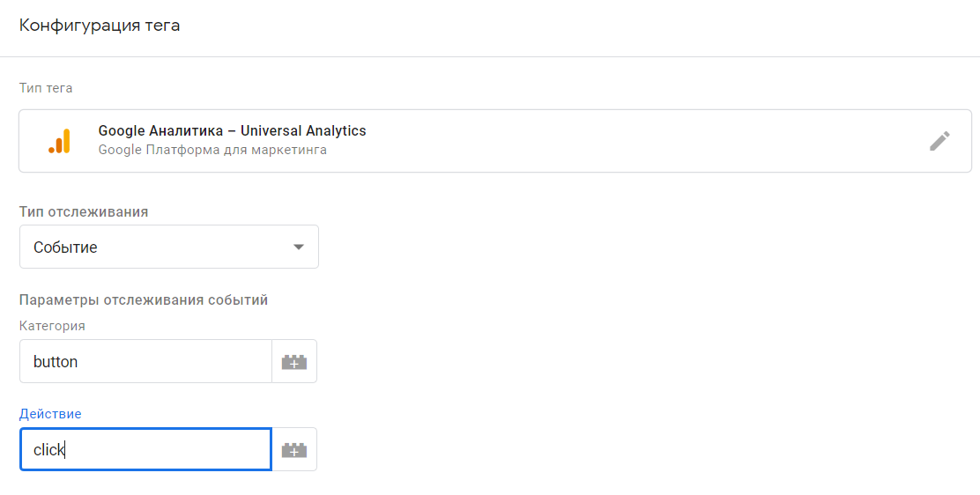Click the Тип отслеживания label
The height and width of the screenshot is (495, 980).
pyautogui.click(x=84, y=212)
